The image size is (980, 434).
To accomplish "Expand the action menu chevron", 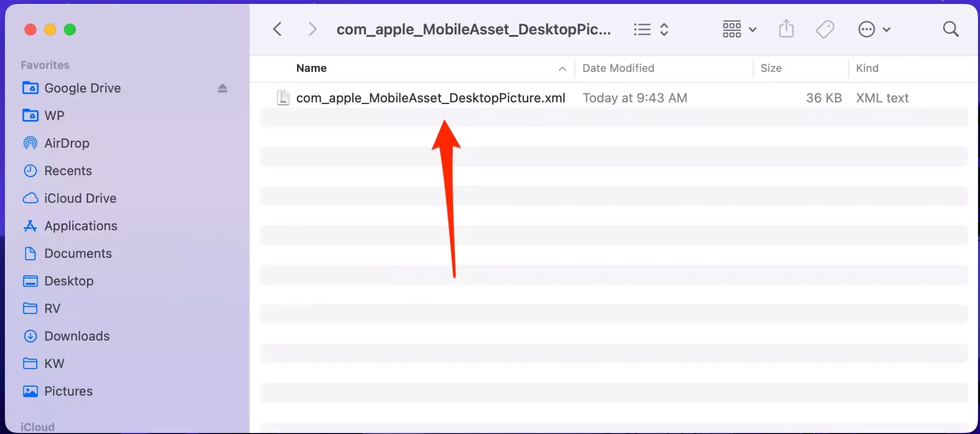I will click(886, 30).
